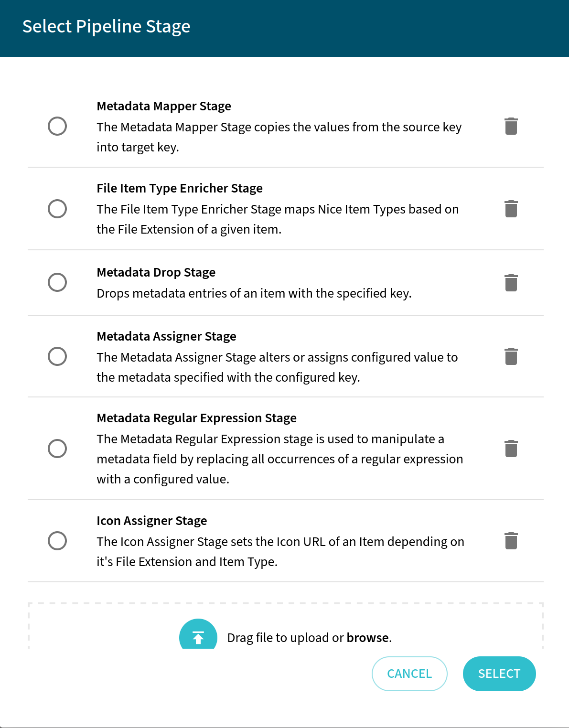
Task: Click the trash icon next to Metadata Drop Stage
Action: tap(511, 283)
